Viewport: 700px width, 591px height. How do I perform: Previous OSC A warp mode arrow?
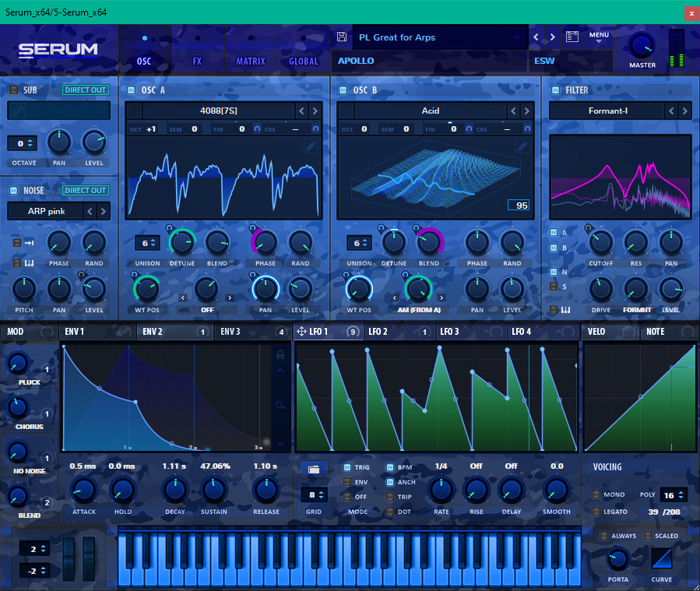click(x=182, y=297)
